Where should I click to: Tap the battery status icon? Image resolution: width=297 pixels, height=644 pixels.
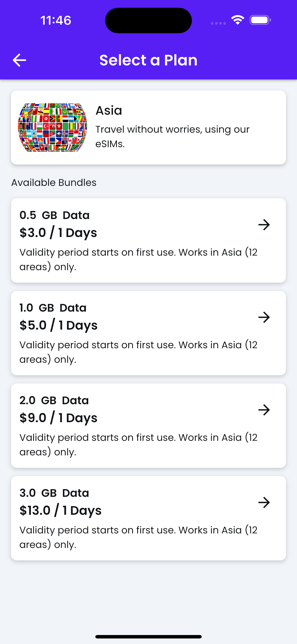pos(260,20)
